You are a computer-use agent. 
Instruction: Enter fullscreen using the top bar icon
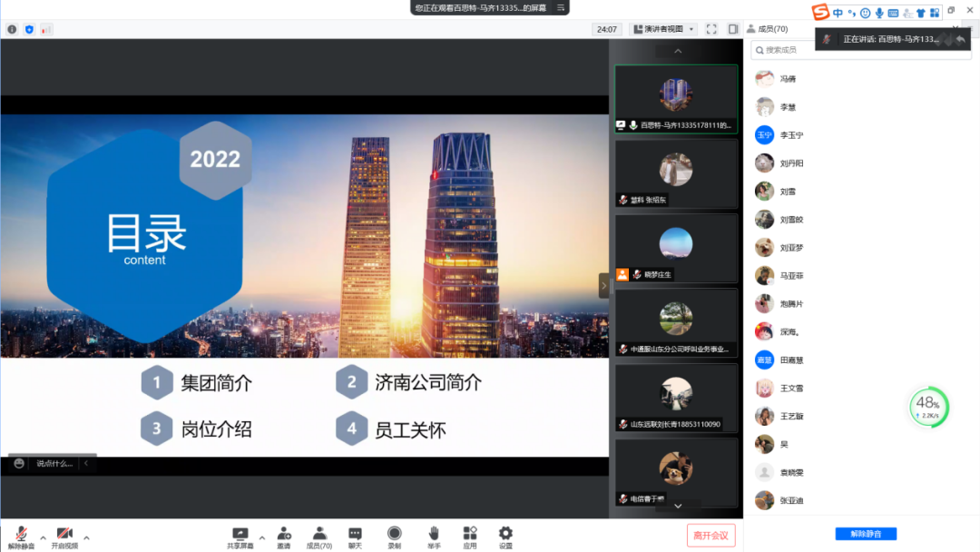711,29
